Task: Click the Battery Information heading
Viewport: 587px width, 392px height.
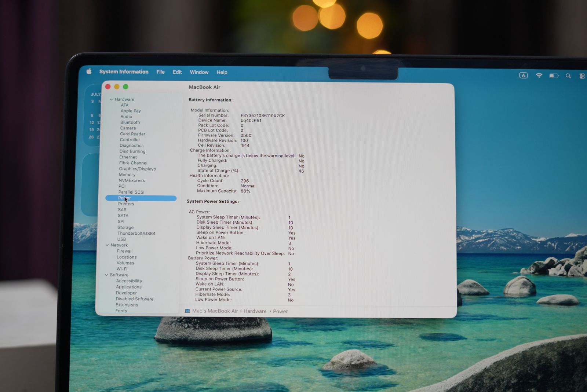Action: pyautogui.click(x=211, y=100)
